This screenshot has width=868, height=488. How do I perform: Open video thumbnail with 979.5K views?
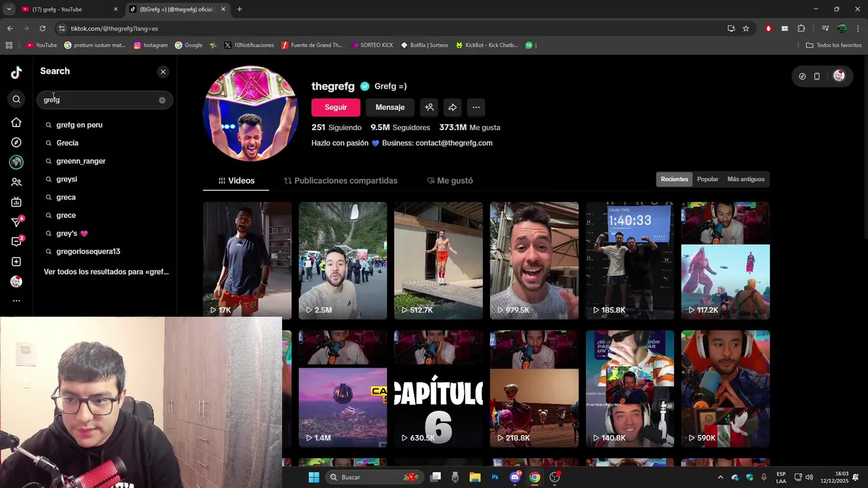tap(534, 260)
